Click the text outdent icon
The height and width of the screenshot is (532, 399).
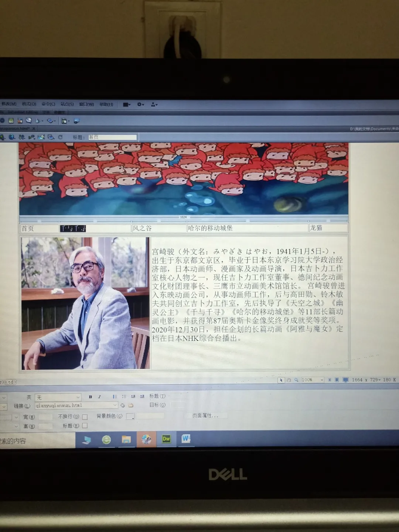(133, 396)
